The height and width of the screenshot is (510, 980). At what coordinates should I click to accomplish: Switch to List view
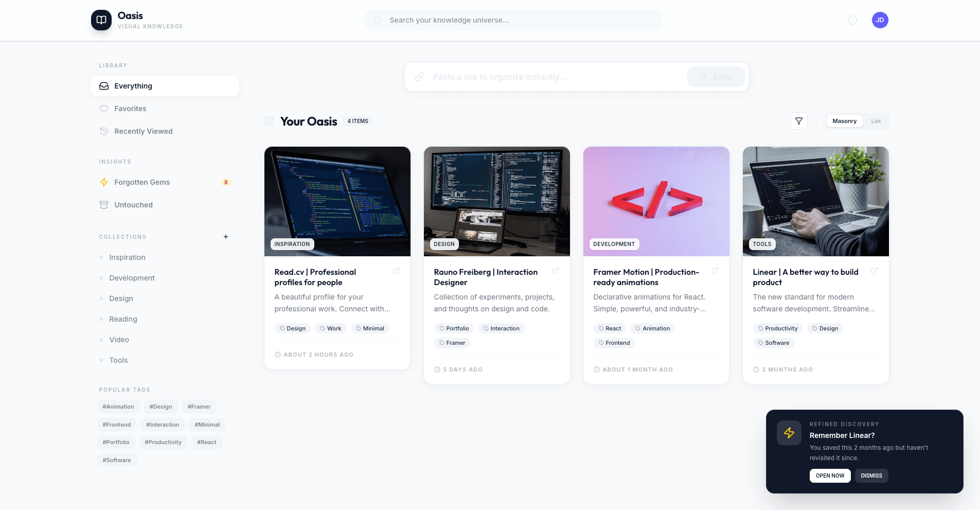[876, 121]
